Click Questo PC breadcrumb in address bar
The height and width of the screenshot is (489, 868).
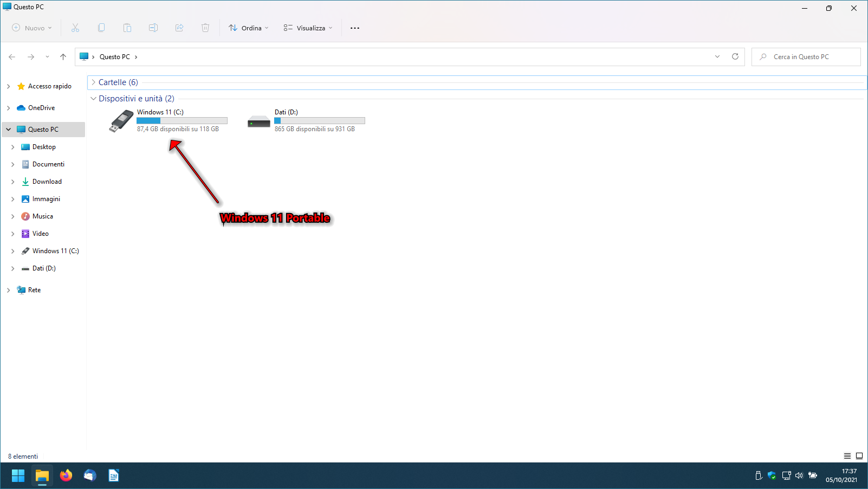pos(115,57)
